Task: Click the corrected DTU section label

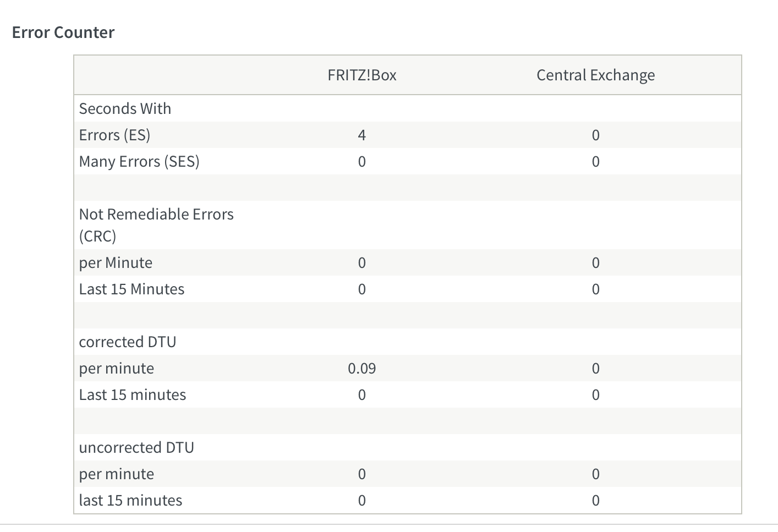Action: (x=128, y=342)
